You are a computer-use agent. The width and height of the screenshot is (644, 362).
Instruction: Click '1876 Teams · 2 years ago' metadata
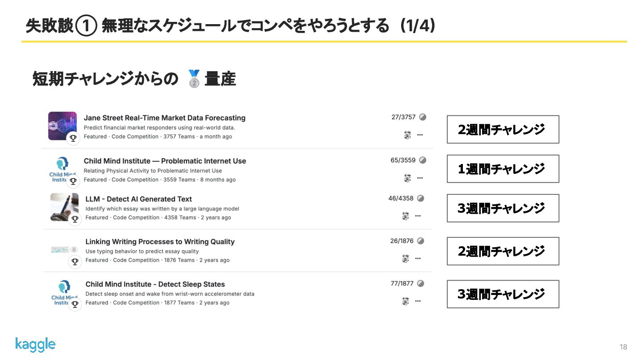[x=197, y=260]
